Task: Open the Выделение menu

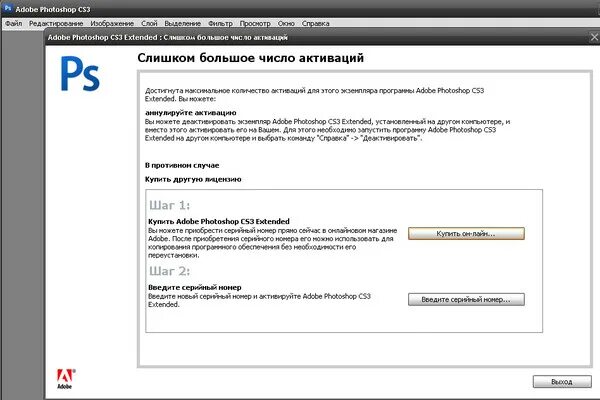Action: pyautogui.click(x=183, y=23)
